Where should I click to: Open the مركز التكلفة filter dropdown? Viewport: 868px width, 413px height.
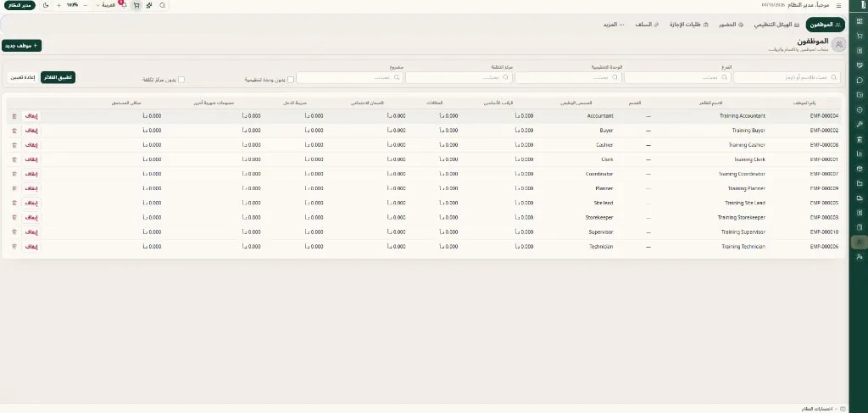click(459, 77)
